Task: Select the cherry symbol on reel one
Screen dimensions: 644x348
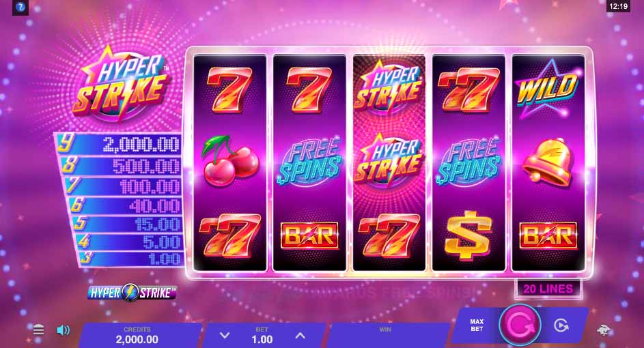Action: click(x=230, y=160)
